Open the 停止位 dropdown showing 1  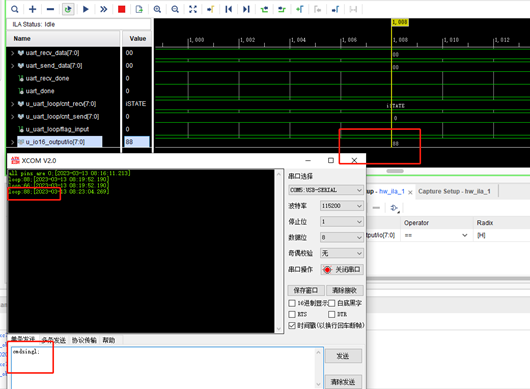click(x=342, y=222)
